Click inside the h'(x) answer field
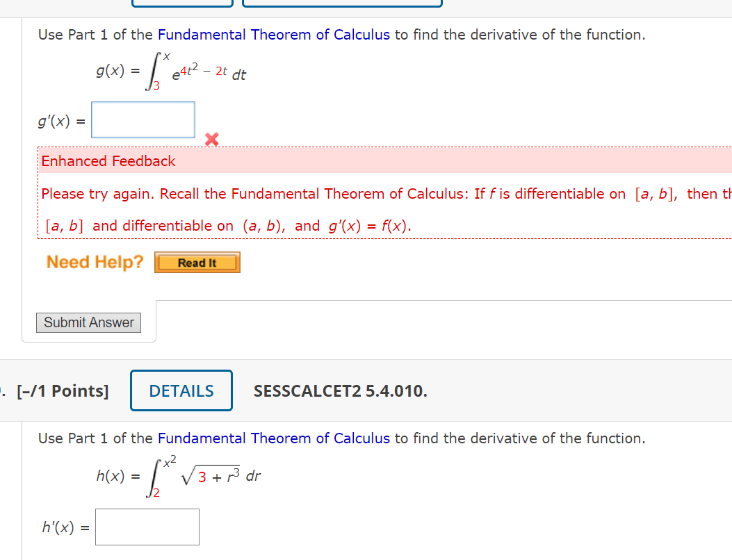Screen dimensions: 732x560 point(147,527)
